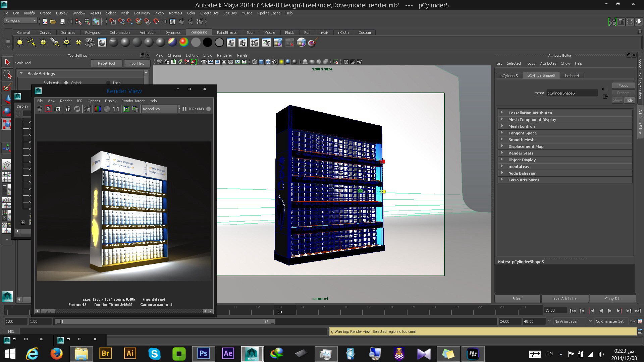Display RGB channels in Render View

[98, 109]
